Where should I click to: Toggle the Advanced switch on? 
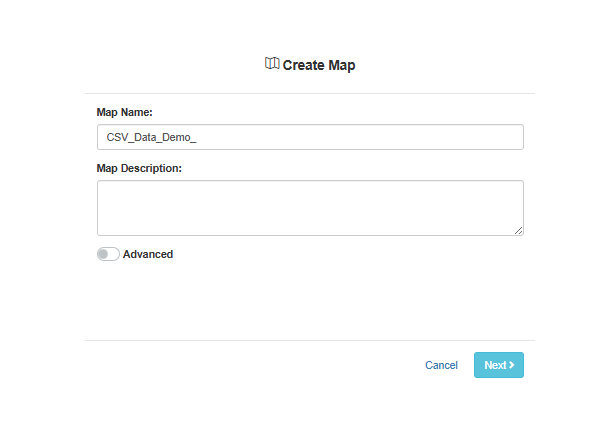click(x=108, y=254)
